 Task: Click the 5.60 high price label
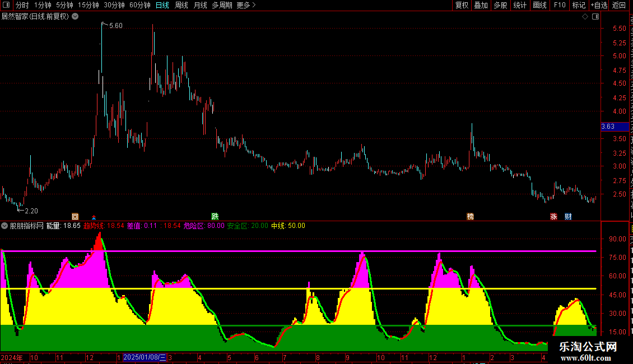[x=116, y=26]
